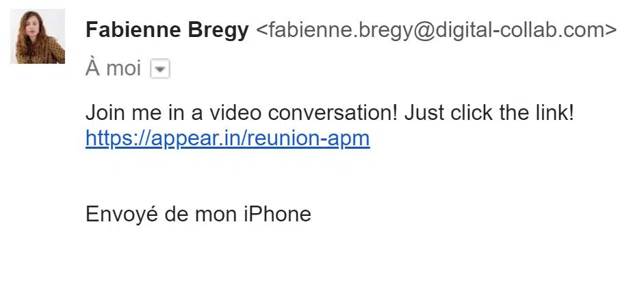Select the sender name Fabienne Bregy

(167, 30)
